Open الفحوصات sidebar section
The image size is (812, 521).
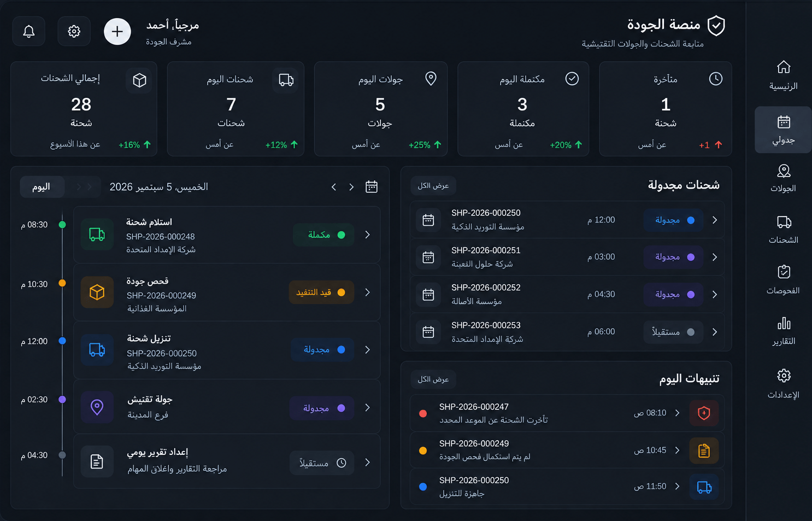tap(783, 280)
